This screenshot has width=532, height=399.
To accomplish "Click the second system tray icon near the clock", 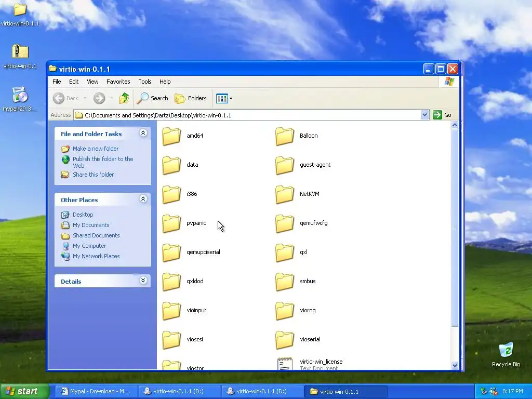I will pos(494,391).
